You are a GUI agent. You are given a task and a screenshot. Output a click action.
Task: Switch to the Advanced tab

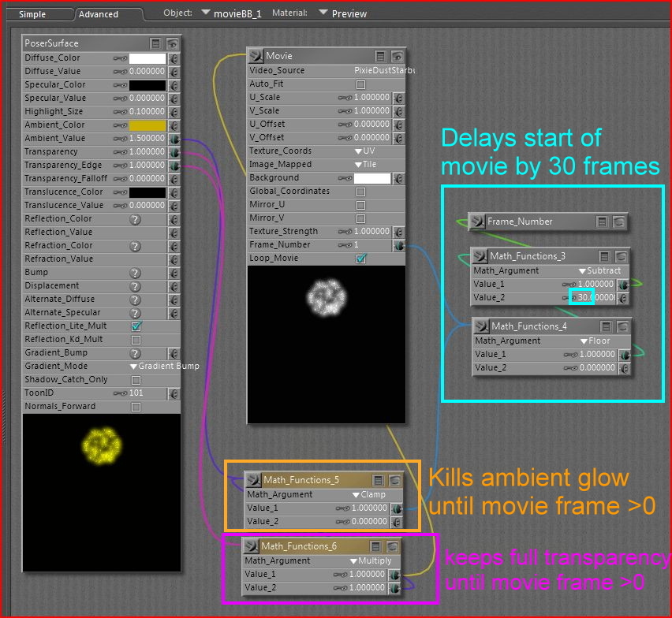click(x=99, y=14)
